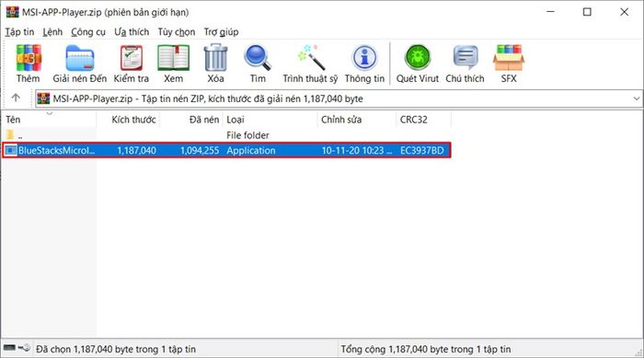Click the Tìm magnifier icon

tap(258, 58)
